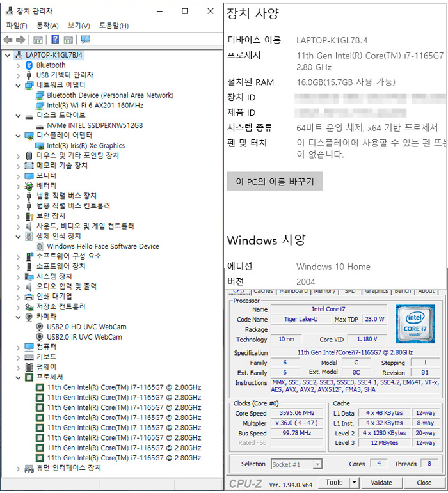The width and height of the screenshot is (448, 493).
Task: Select NVMe INTEL SSDPEKNW512G8 disk drive
Action: [x=95, y=125]
